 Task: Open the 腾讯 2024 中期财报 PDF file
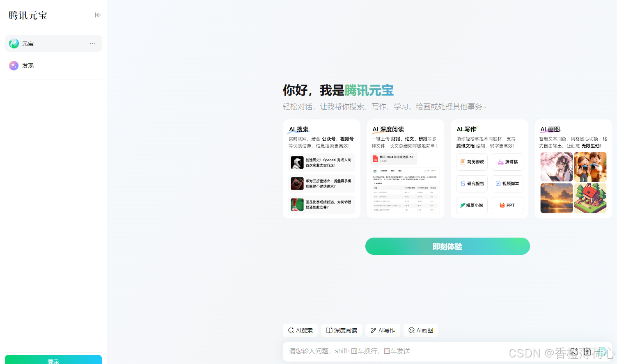pyautogui.click(x=394, y=159)
